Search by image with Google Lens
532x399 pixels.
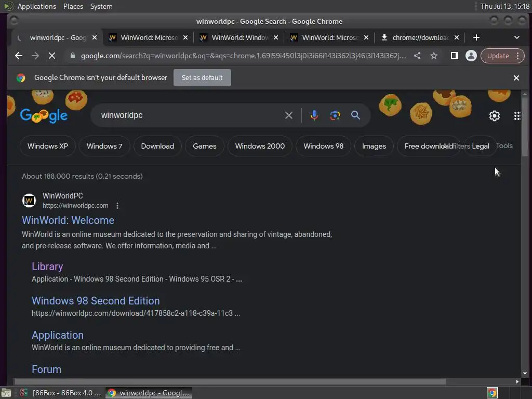point(335,115)
